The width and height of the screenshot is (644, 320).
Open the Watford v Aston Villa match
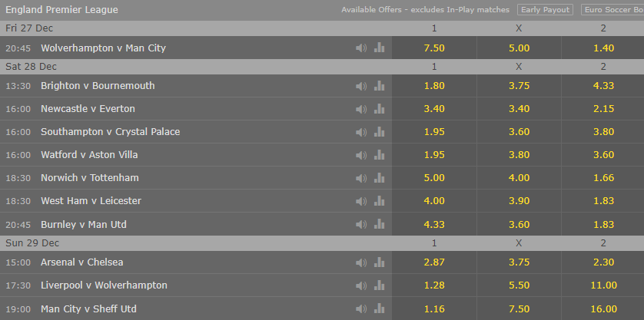click(x=89, y=155)
